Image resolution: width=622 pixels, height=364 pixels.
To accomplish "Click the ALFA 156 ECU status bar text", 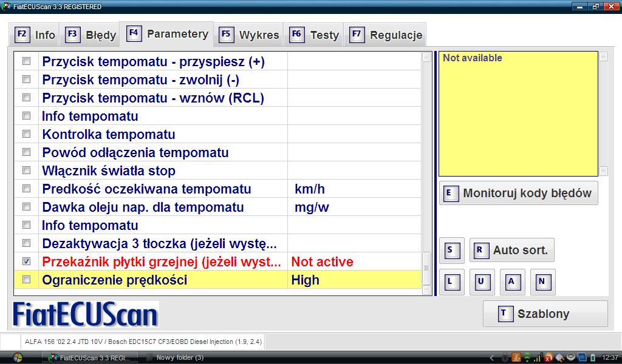I will click(x=143, y=342).
